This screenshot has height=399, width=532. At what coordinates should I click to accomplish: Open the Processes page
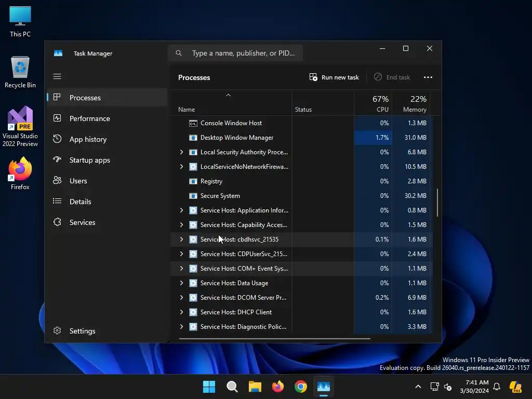(107, 98)
